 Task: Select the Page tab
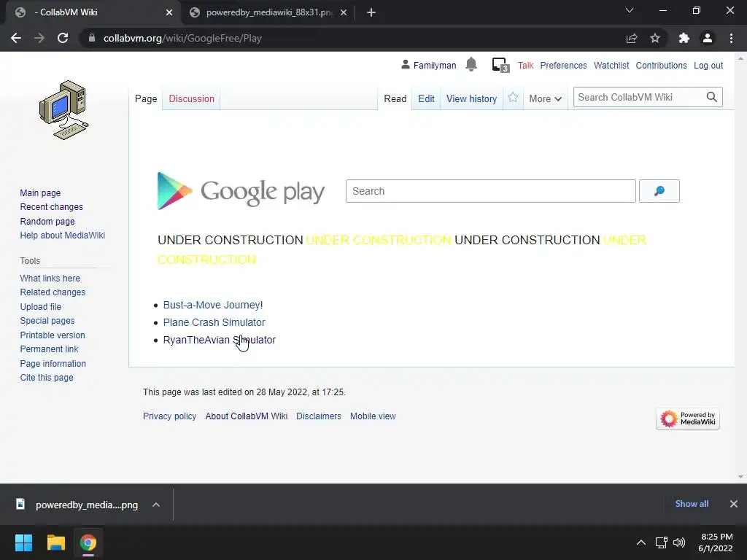pyautogui.click(x=146, y=98)
